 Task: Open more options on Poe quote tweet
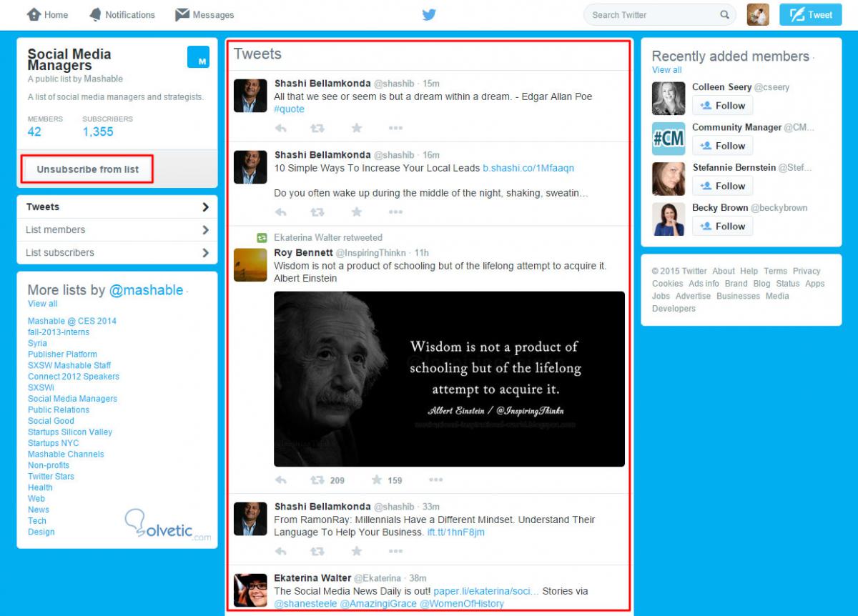[395, 128]
